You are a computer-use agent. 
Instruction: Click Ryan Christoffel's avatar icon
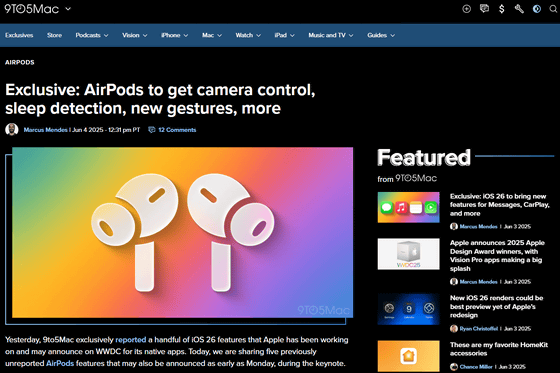coord(454,328)
